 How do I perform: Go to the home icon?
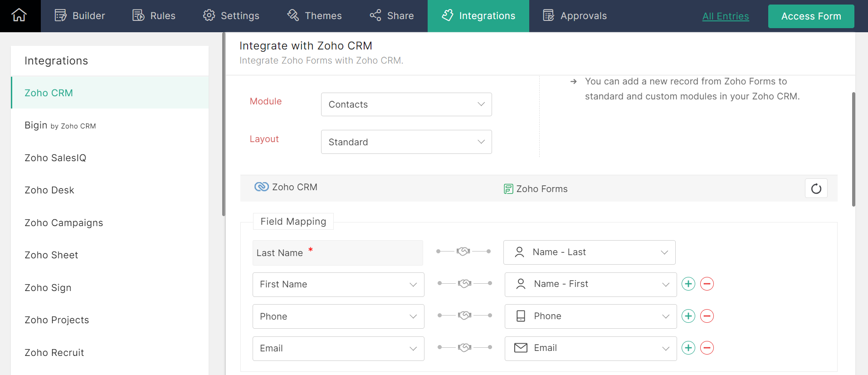click(19, 15)
